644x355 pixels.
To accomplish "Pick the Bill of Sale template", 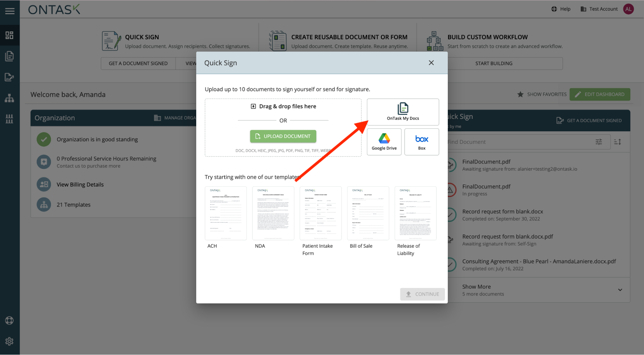I will [x=368, y=213].
